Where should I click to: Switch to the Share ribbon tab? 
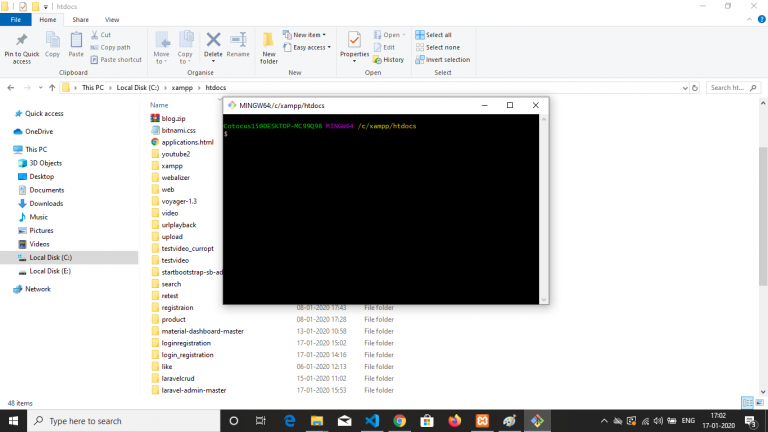pos(80,20)
